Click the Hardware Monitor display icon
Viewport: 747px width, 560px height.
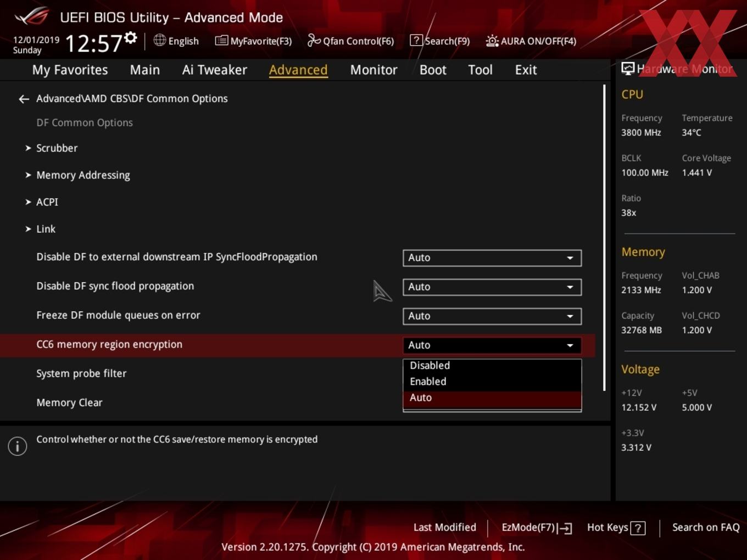pos(628,69)
